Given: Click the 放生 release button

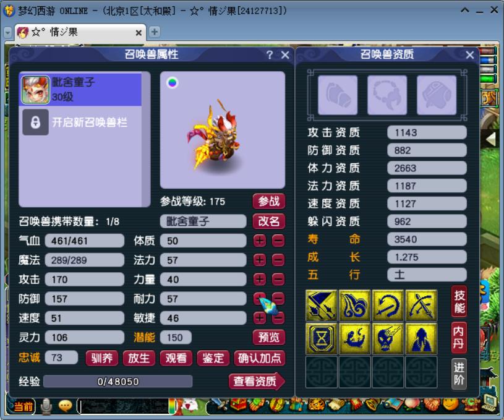Looking at the screenshot, I should (139, 358).
